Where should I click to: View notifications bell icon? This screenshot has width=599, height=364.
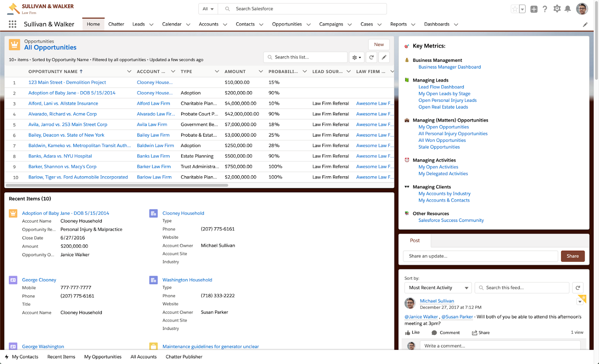tap(568, 9)
